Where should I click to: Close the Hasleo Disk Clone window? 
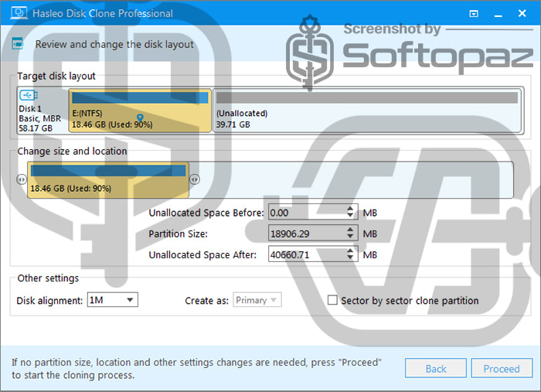522,13
